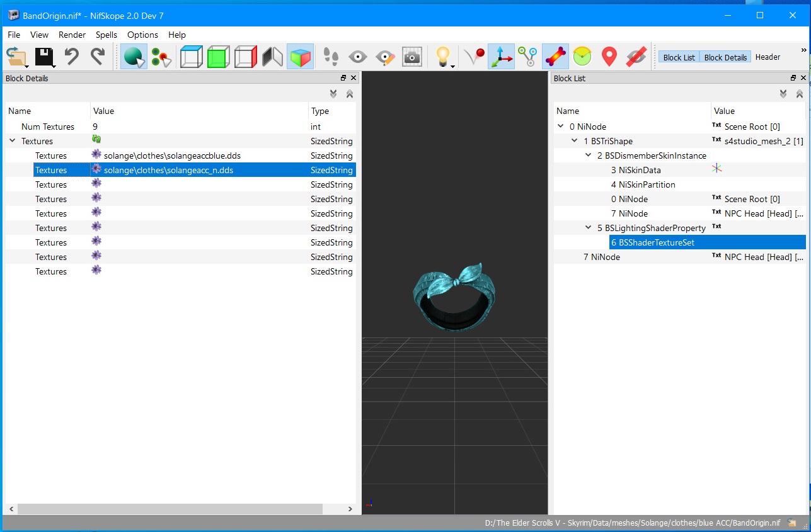Toggle the red map pin markers icon
The width and height of the screenshot is (811, 532).
tap(609, 57)
